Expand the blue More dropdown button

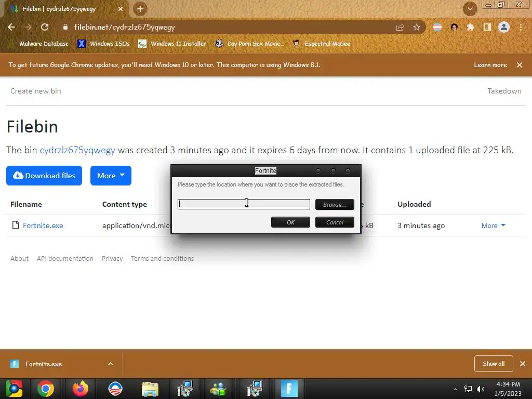111,176
